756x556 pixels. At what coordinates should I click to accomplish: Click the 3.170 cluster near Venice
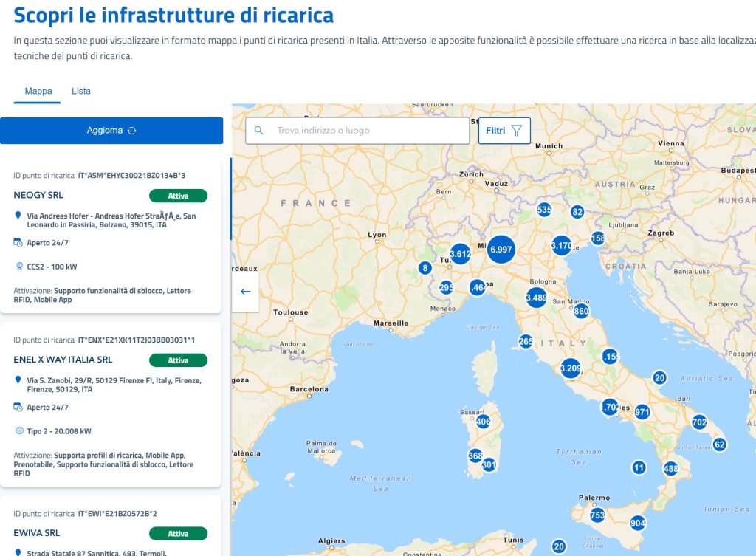[562, 245]
